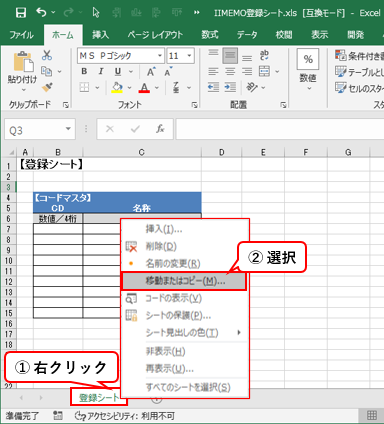Apply the yellow fill color

(117, 88)
